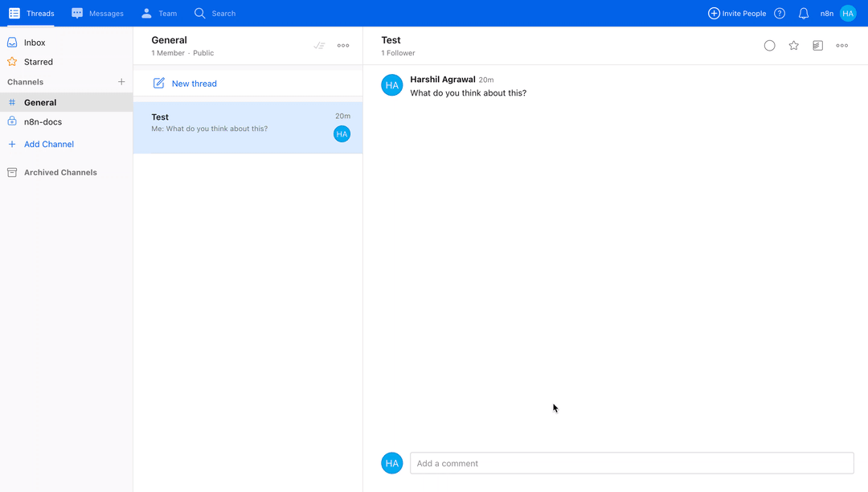Viewport: 868px width, 492px height.
Task: Open the help question mark icon
Action: (x=779, y=14)
